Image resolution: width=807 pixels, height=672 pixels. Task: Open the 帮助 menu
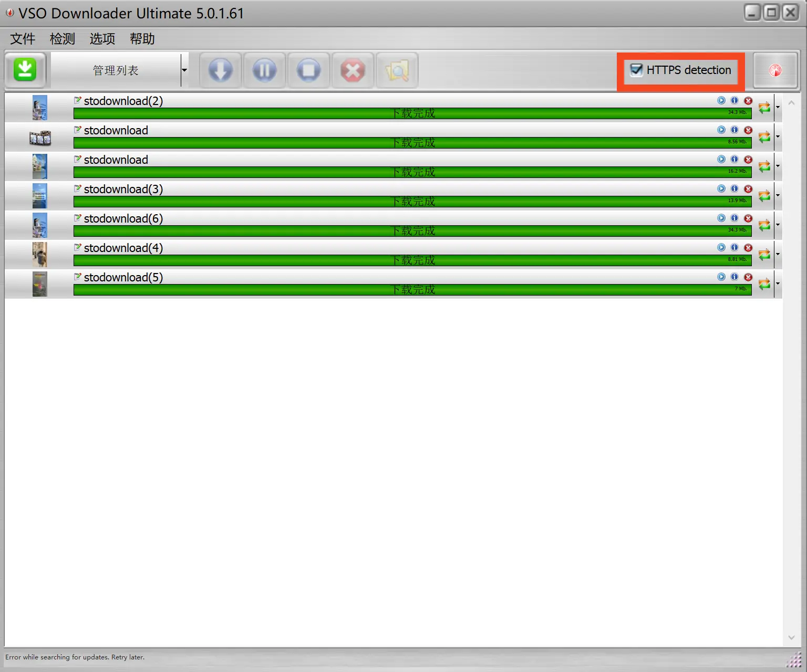click(x=142, y=39)
